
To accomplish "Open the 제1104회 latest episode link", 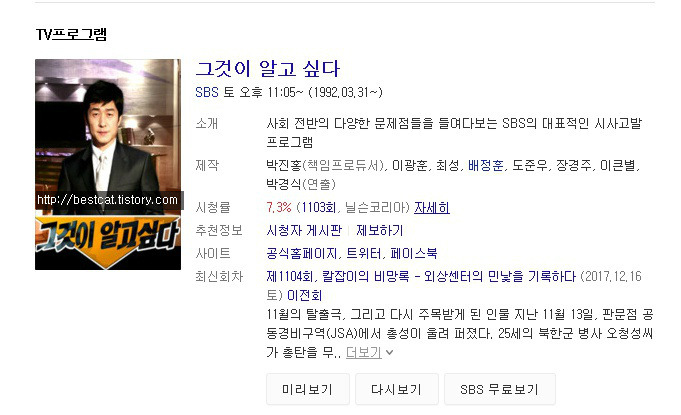I will (421, 277).
